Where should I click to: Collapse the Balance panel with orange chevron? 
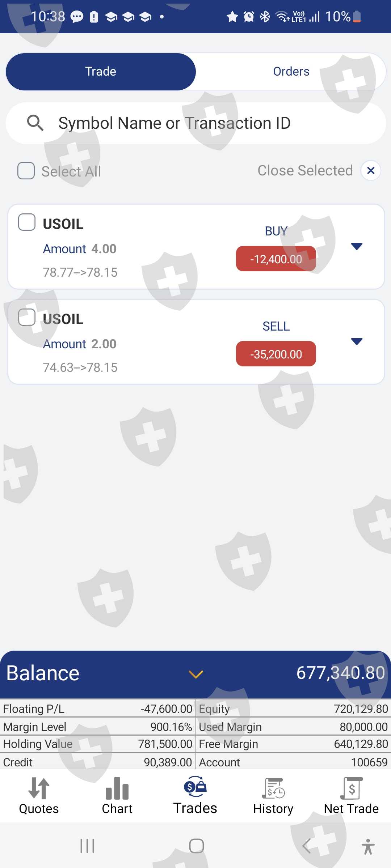(196, 674)
